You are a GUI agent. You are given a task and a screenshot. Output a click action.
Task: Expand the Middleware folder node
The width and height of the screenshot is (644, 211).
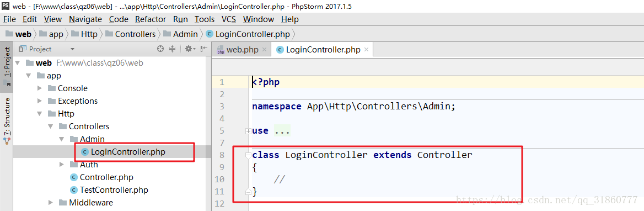point(51,203)
